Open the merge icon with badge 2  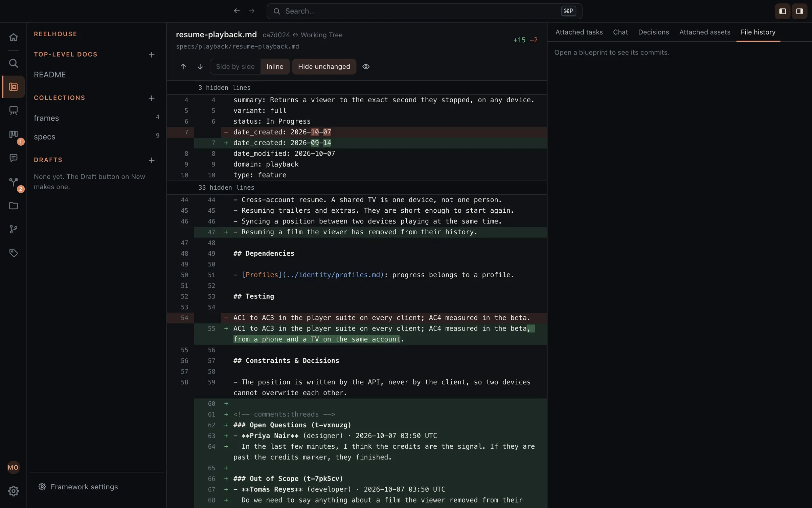pyautogui.click(x=14, y=182)
